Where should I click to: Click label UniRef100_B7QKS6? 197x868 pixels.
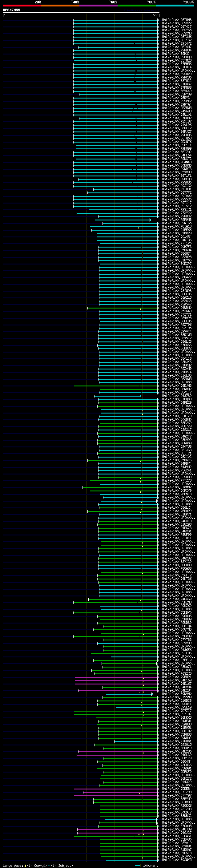coord(177,345)
